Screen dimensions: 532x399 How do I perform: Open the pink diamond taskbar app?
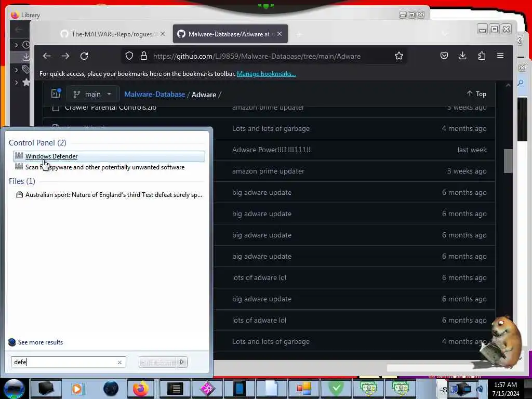tap(207, 389)
